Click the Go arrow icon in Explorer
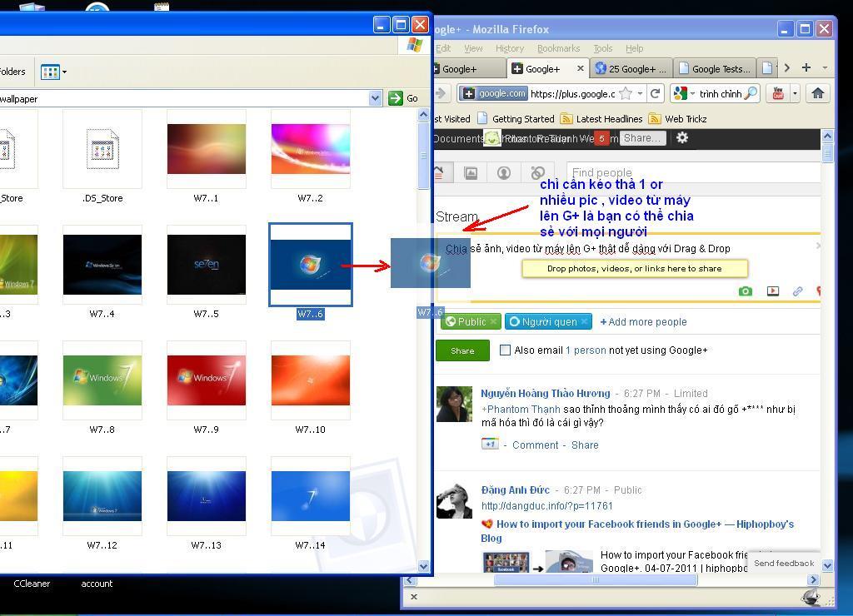This screenshot has width=853, height=616. click(396, 98)
